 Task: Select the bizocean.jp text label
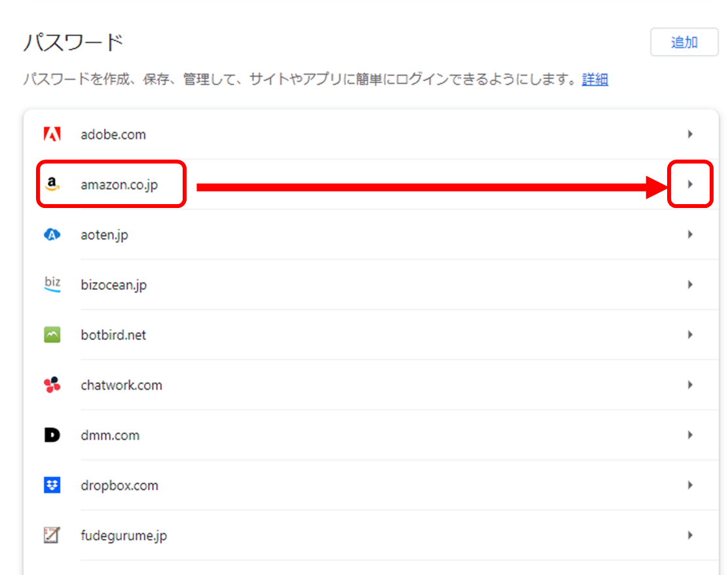114,285
